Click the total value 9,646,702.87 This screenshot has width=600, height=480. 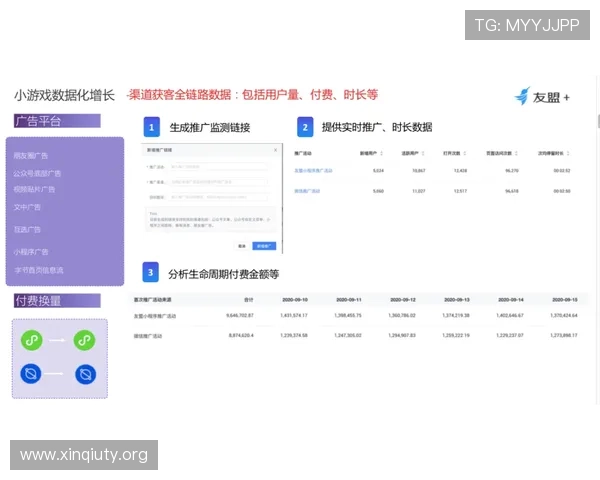pyautogui.click(x=240, y=315)
